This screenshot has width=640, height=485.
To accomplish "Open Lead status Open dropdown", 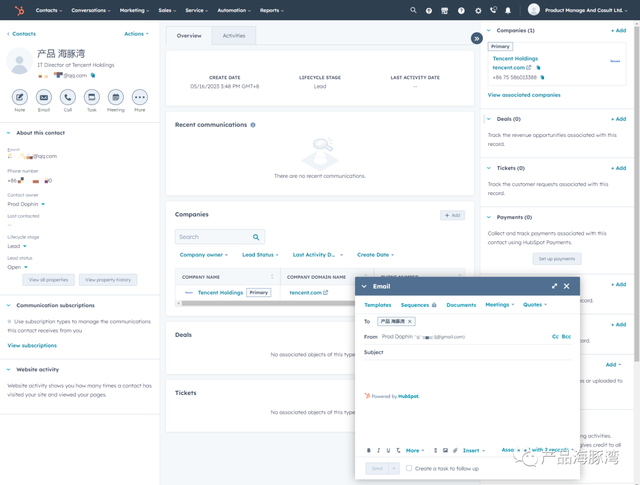I will tap(17, 267).
